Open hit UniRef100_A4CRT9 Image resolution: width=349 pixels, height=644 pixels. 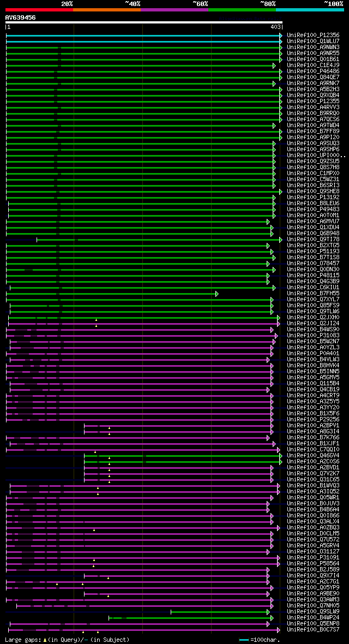(x=313, y=395)
